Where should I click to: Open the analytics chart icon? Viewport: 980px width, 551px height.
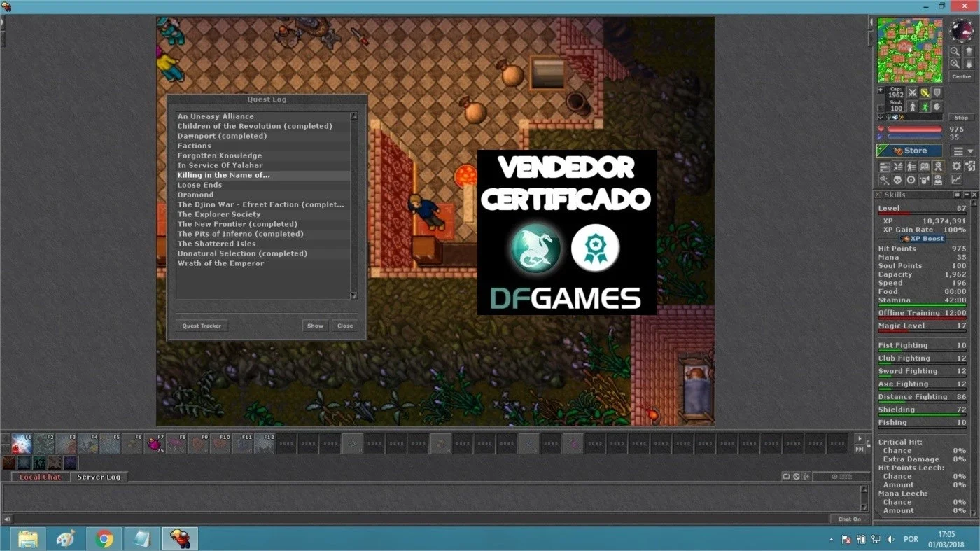[x=956, y=180]
